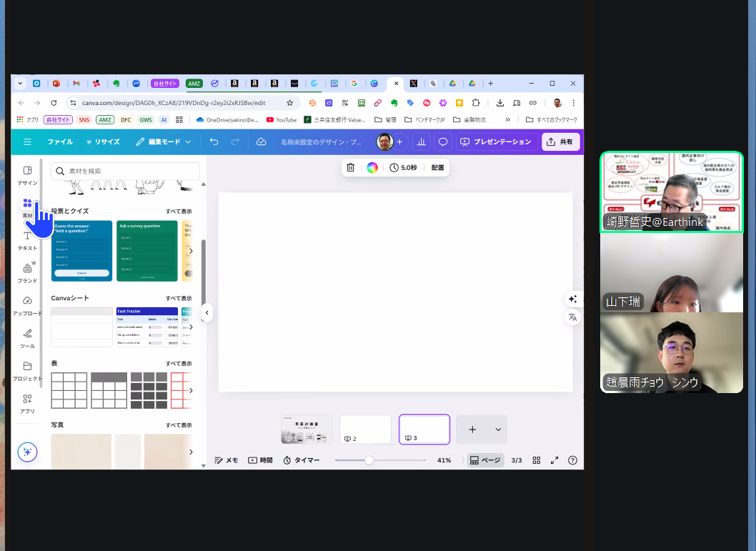Toggle fullscreen mode with the expand arrows
This screenshot has width=756, height=551.
pyautogui.click(x=554, y=460)
